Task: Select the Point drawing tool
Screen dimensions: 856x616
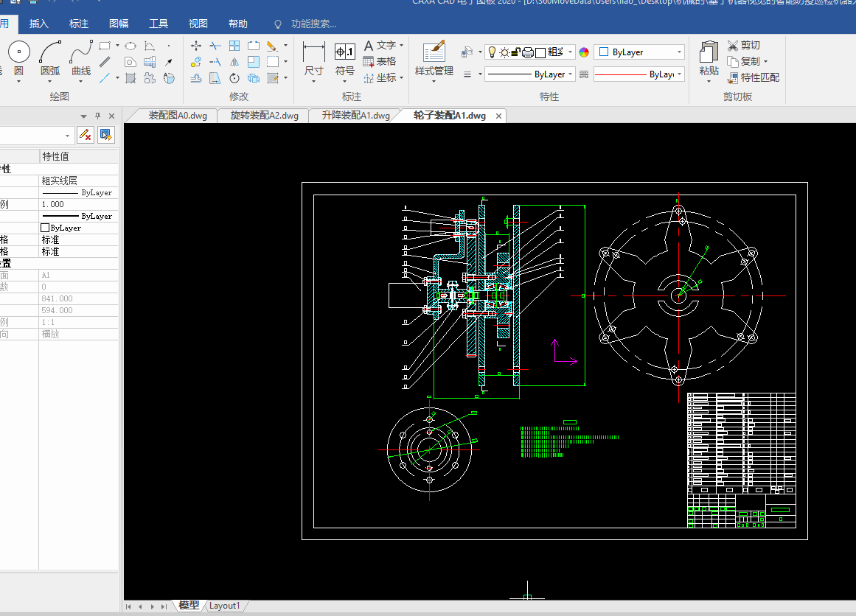Action: click(x=169, y=46)
